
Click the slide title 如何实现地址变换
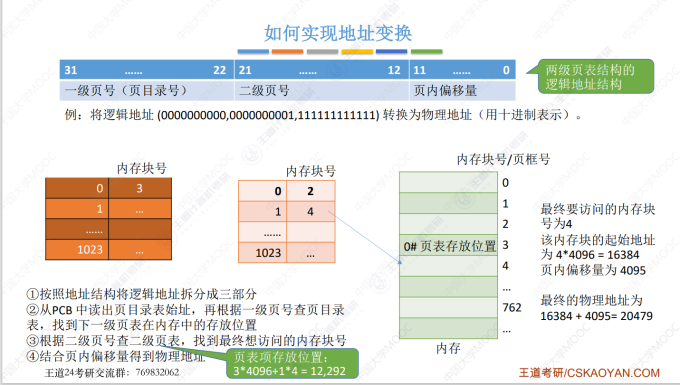coord(338,33)
